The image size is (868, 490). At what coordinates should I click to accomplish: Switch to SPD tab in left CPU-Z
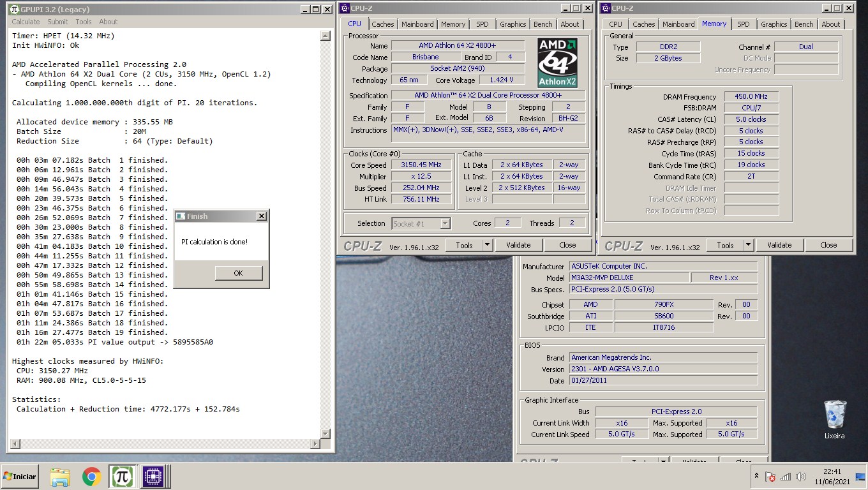[x=483, y=24]
